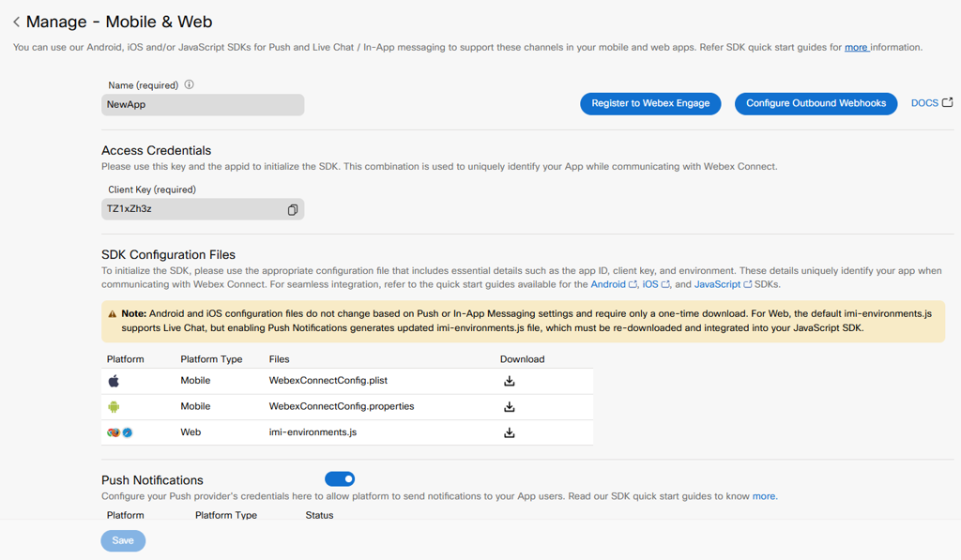The width and height of the screenshot is (961, 560).
Task: Click the Name field containing NewApp
Action: tap(203, 105)
